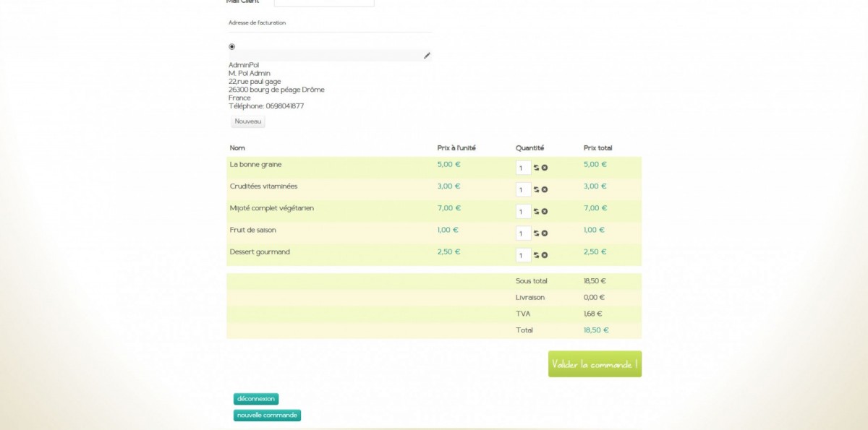Image resolution: width=868 pixels, height=430 pixels.
Task: Delete Fruit de saison from the cart
Action: tap(545, 233)
